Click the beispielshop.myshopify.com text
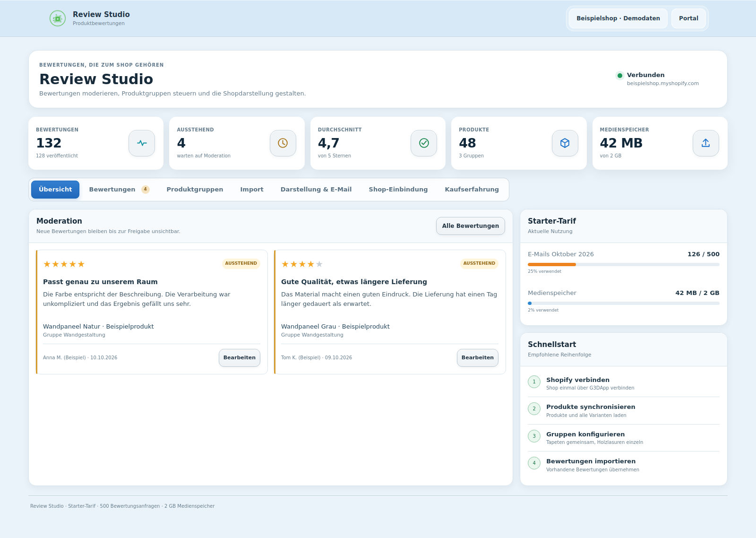The width and height of the screenshot is (756, 538). [x=662, y=83]
